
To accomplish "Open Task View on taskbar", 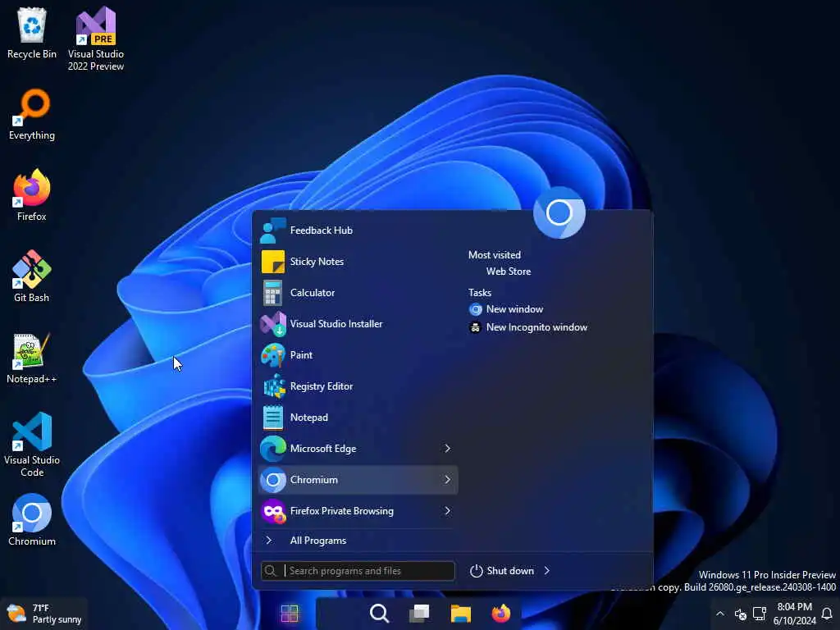I will [419, 614].
